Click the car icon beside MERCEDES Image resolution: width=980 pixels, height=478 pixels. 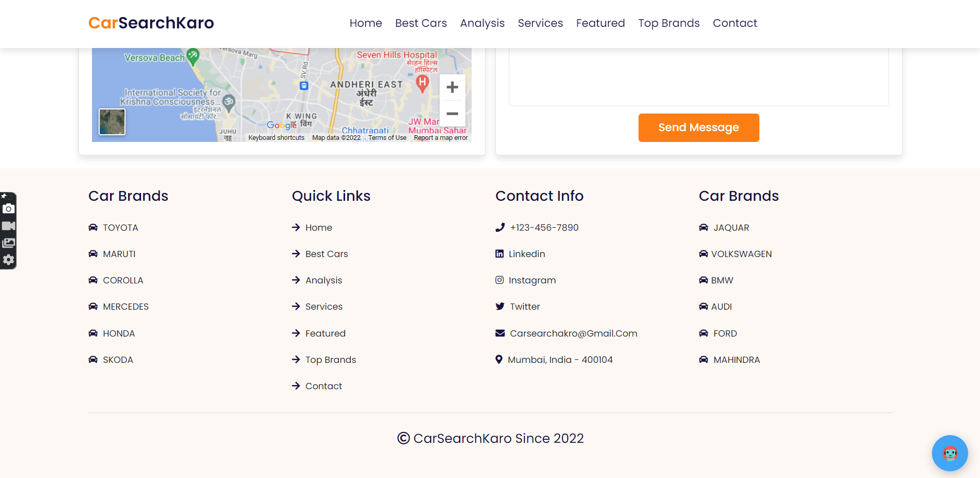pyautogui.click(x=93, y=306)
